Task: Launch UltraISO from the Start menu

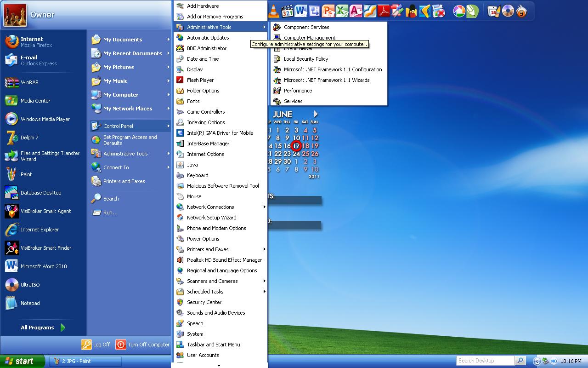Action: click(44, 285)
